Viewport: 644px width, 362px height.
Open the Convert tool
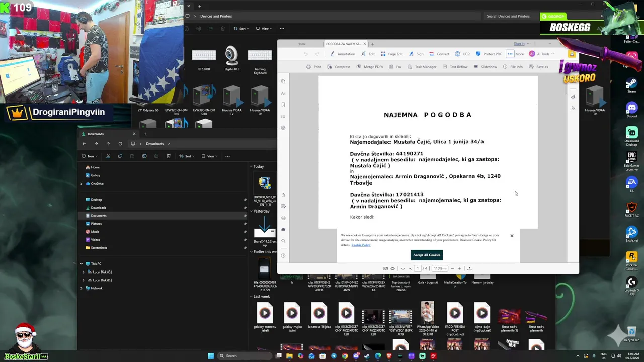pos(439,54)
